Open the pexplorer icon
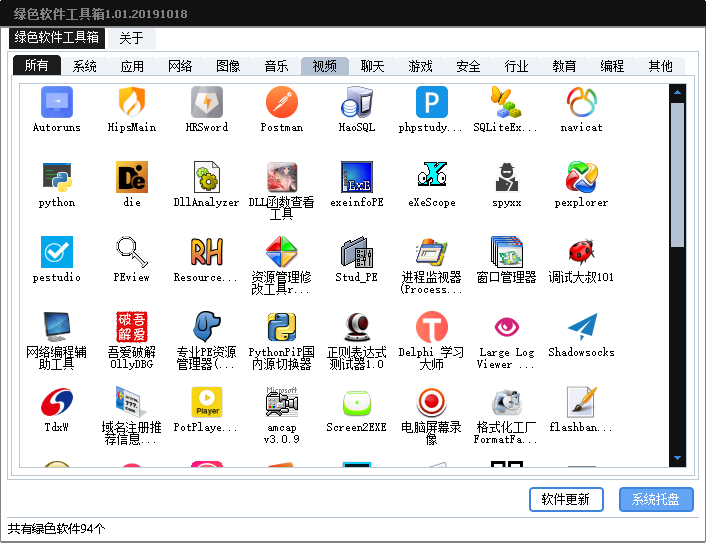Image resolution: width=706 pixels, height=543 pixels. (582, 177)
